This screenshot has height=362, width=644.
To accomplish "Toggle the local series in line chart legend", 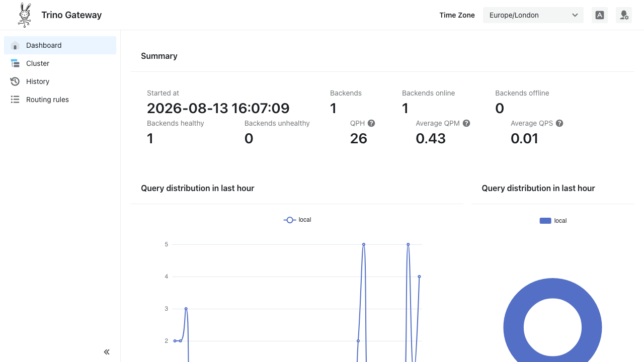I will [297, 220].
